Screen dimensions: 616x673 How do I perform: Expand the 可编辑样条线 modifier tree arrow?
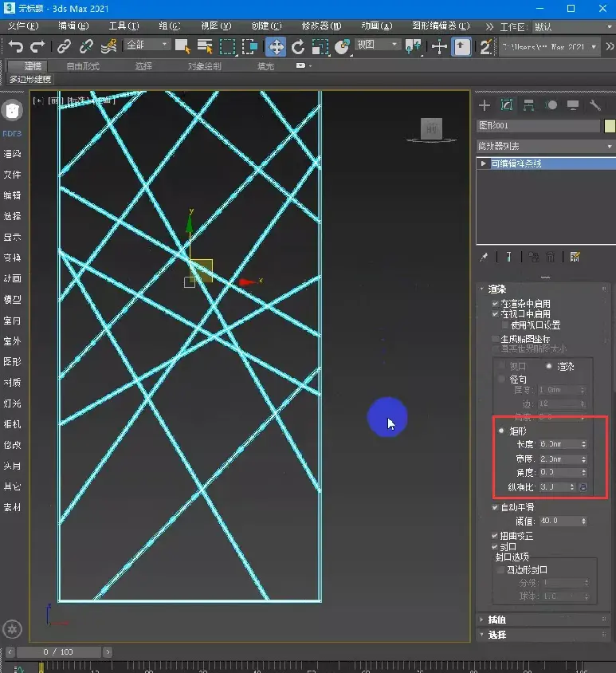pyautogui.click(x=483, y=163)
